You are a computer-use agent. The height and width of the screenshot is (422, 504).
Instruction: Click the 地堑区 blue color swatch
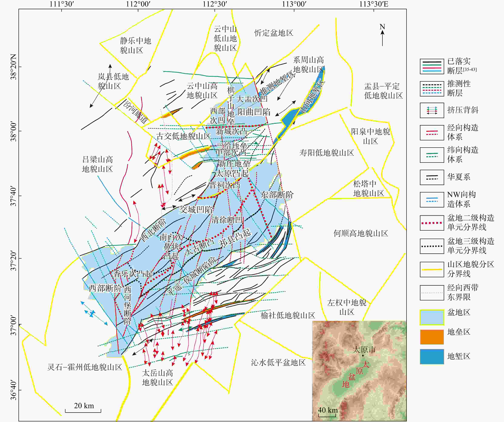coord(432,356)
